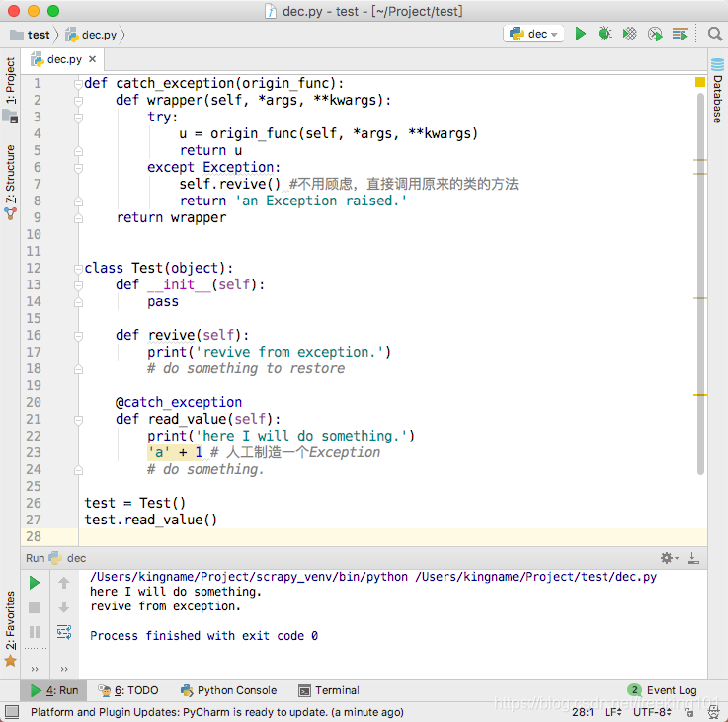728x722 pixels.
Task: Open Run panel settings gear
Action: pyautogui.click(x=669, y=558)
